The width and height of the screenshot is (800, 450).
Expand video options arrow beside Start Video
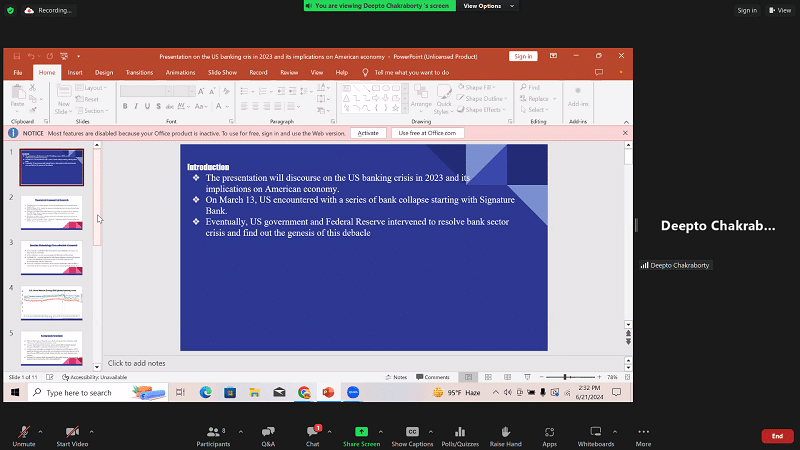(x=92, y=425)
